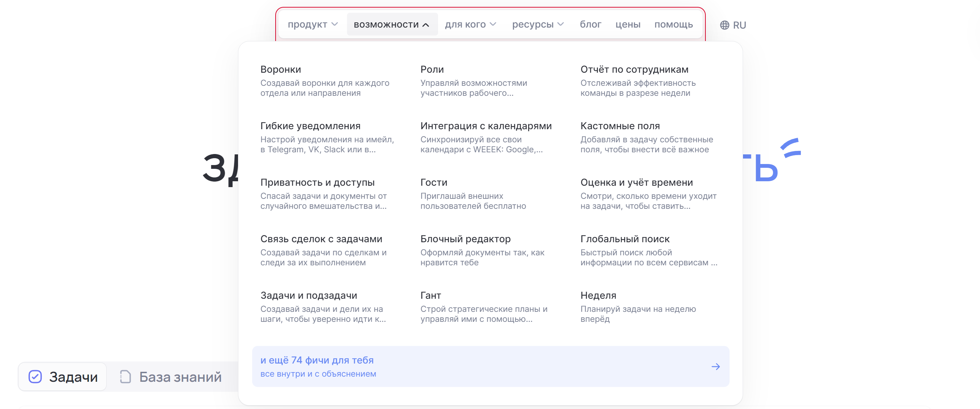Select the checkmark icon next to Задачи
Screen dimensions: 980x409
pyautogui.click(x=36, y=377)
